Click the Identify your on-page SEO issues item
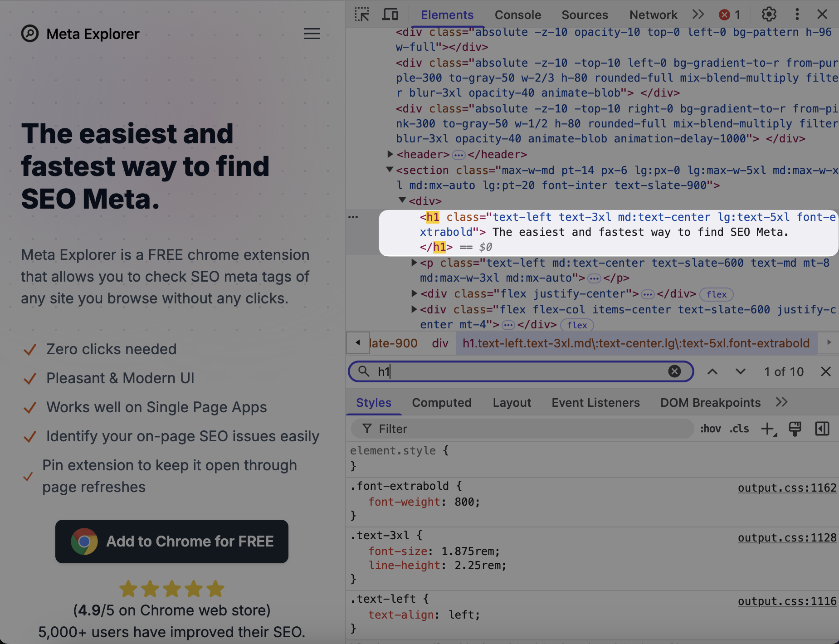Screen dimensions: 839x644 point(183,436)
